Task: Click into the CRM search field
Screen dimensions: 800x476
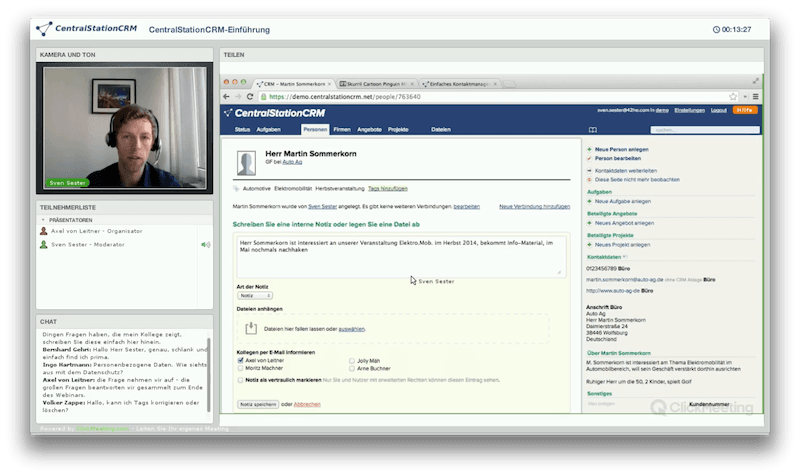Action: tap(688, 130)
